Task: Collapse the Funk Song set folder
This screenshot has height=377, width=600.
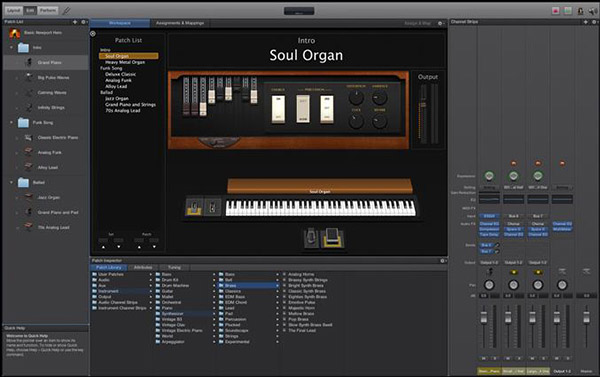Action: tap(11, 122)
